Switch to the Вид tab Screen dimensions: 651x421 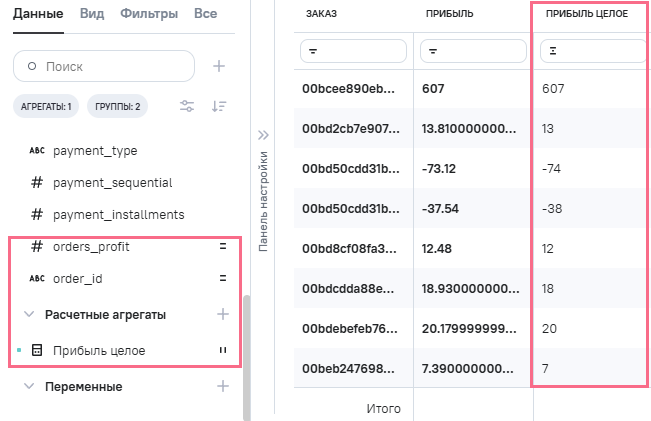coord(91,14)
